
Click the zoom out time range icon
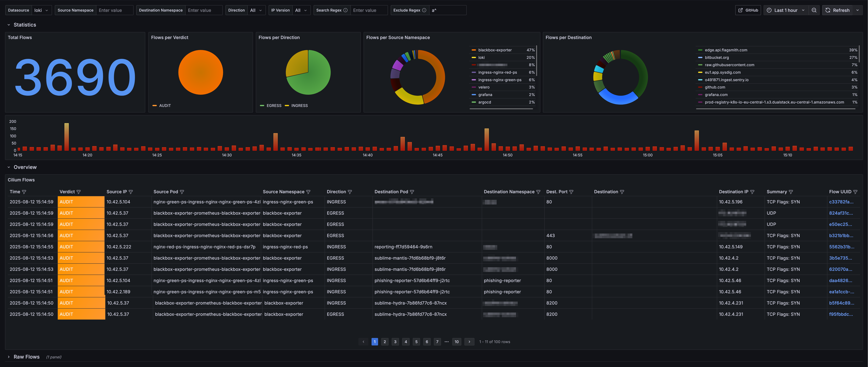814,10
